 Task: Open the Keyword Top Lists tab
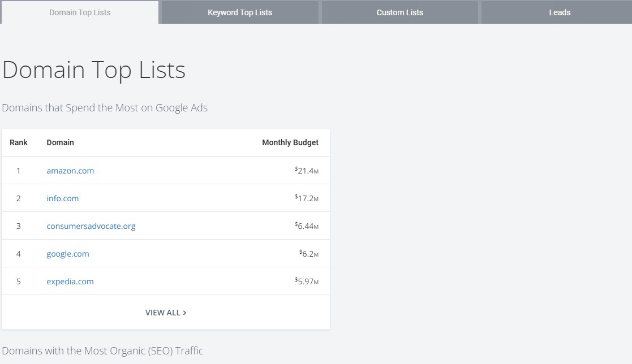[240, 12]
